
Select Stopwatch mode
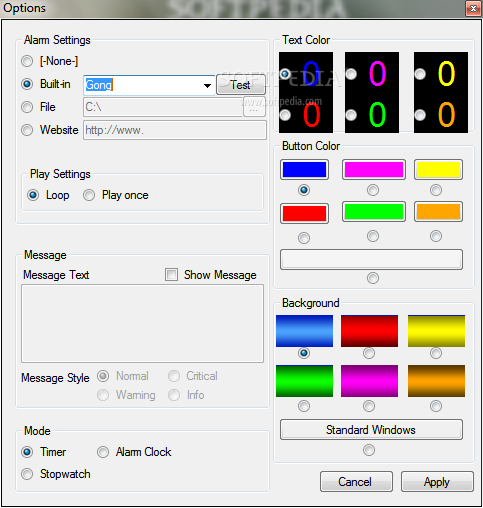tap(27, 474)
